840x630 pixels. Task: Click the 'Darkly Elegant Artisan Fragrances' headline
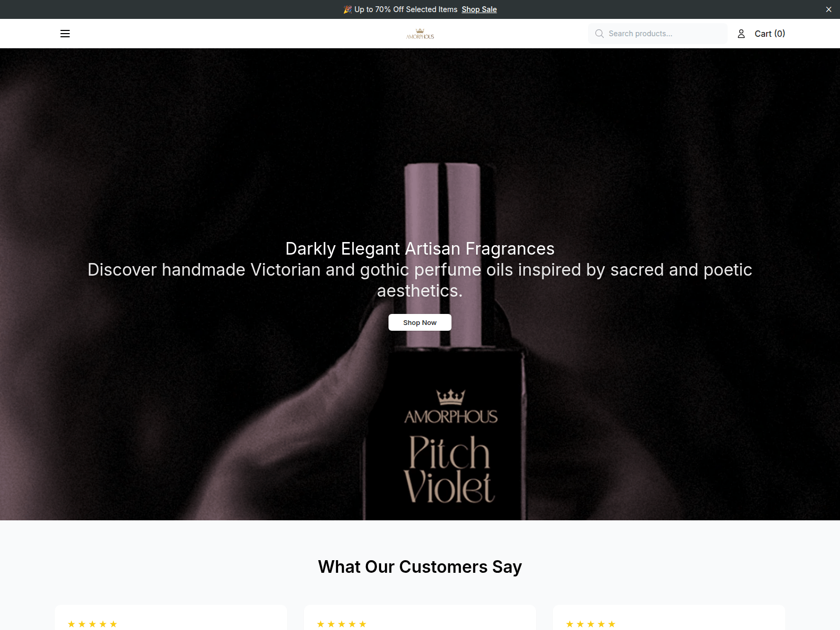point(420,248)
